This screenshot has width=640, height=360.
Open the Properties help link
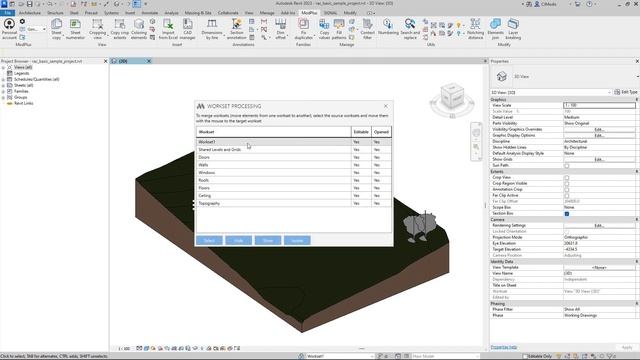click(x=504, y=347)
